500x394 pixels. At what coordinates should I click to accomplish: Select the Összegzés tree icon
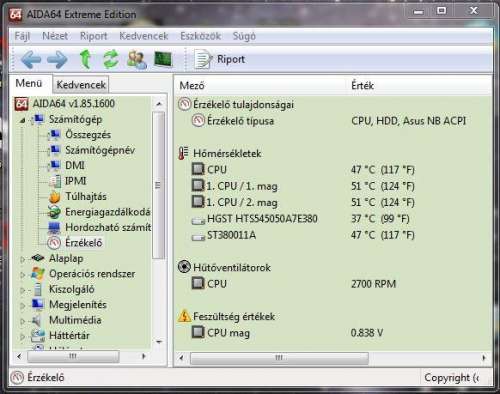[54, 135]
